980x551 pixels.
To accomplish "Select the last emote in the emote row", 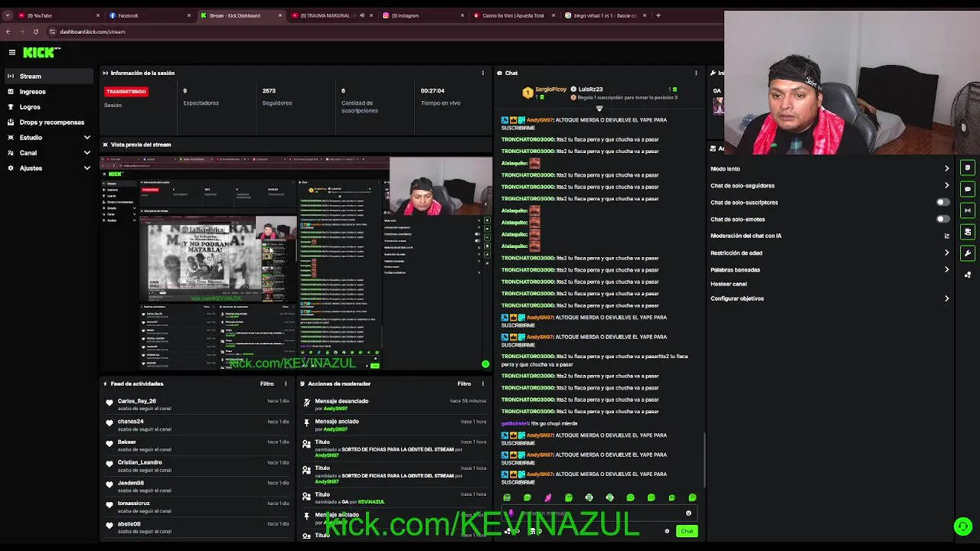I will click(x=693, y=497).
